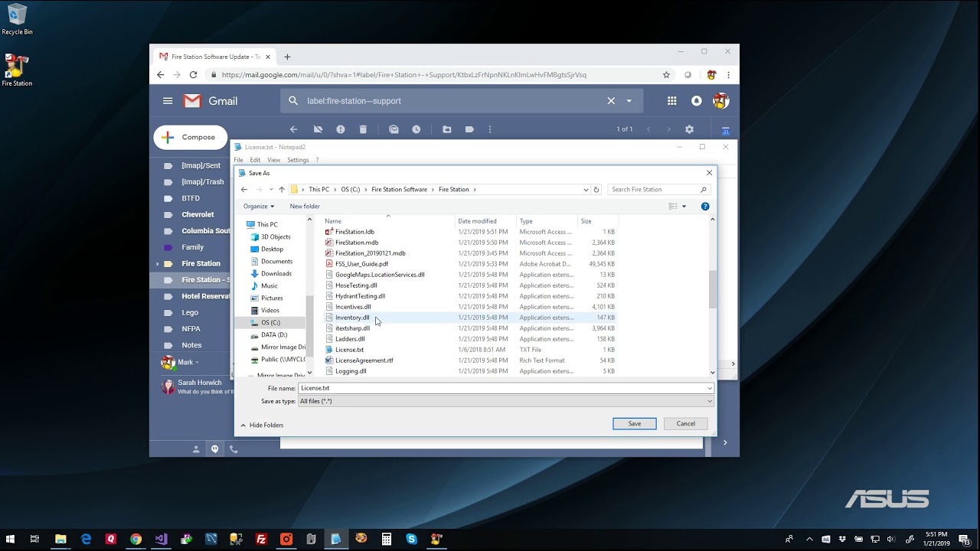
Task: Open Notepad2 Settings menu
Action: [298, 160]
